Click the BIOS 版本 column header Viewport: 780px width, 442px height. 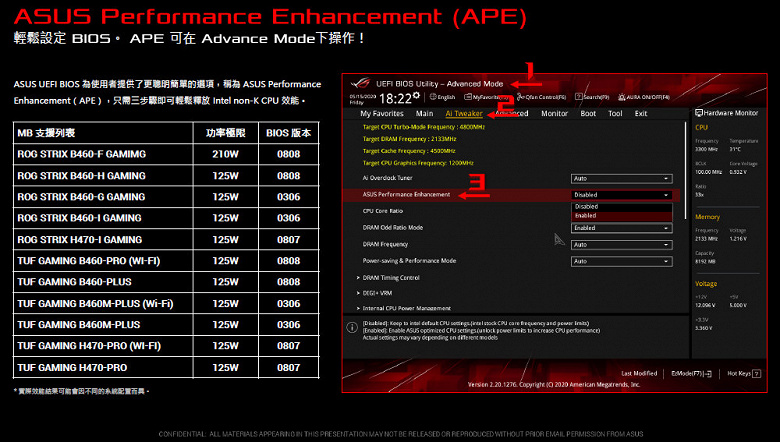coord(289,133)
